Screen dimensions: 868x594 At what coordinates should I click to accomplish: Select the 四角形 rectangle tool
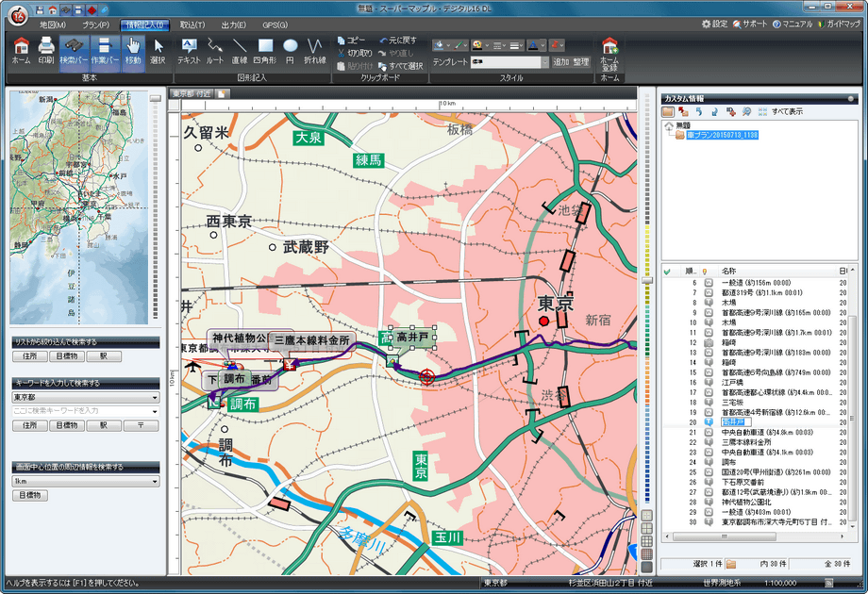(x=265, y=51)
